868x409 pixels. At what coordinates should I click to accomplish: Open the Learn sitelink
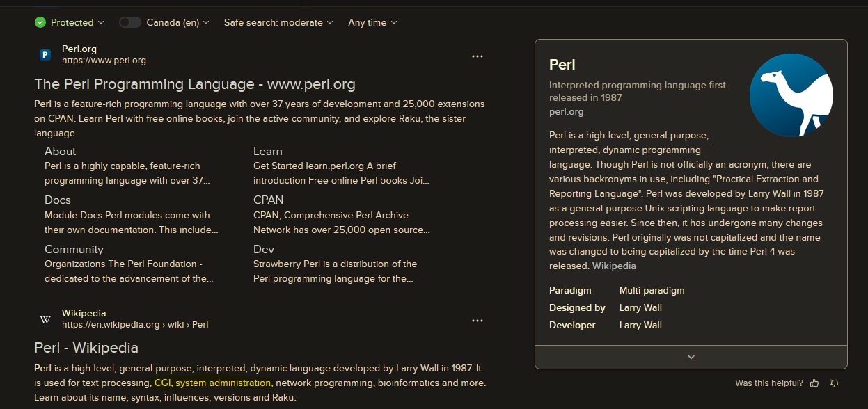point(268,151)
